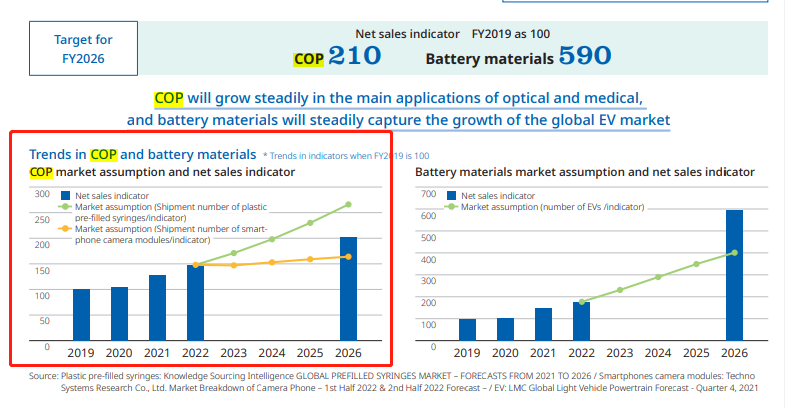Click the 2025 green data point in battery chart

click(696, 264)
